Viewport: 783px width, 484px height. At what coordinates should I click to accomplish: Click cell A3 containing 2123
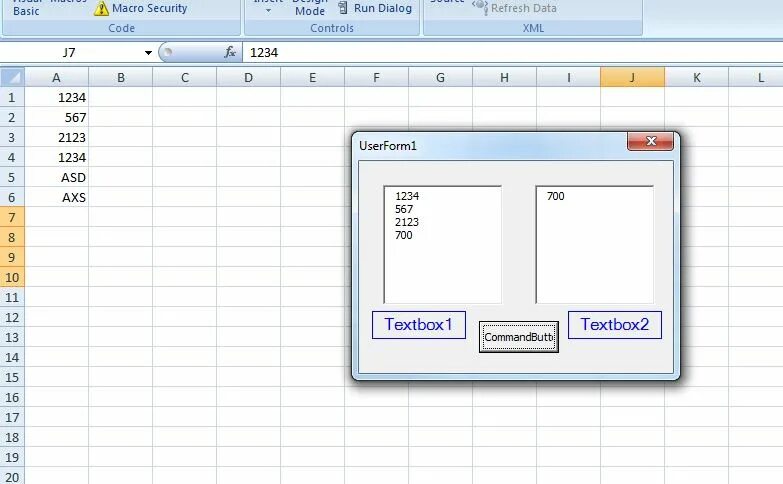click(x=56, y=137)
